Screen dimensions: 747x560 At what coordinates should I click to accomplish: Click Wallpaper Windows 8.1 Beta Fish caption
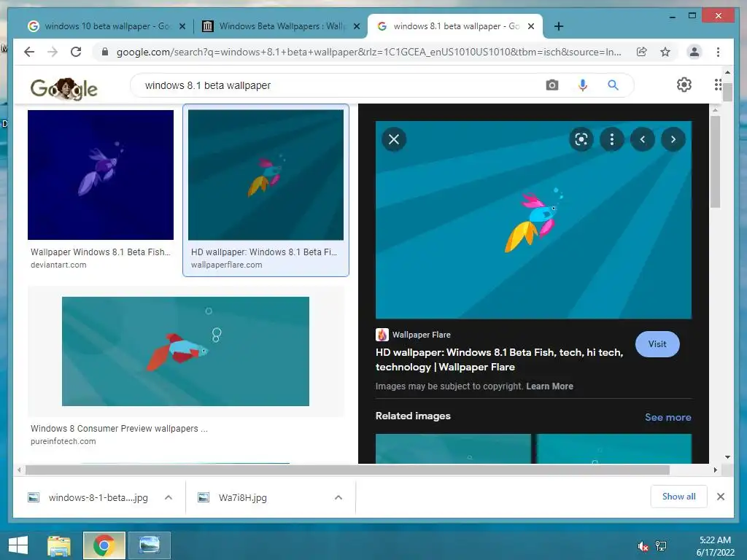tap(101, 252)
